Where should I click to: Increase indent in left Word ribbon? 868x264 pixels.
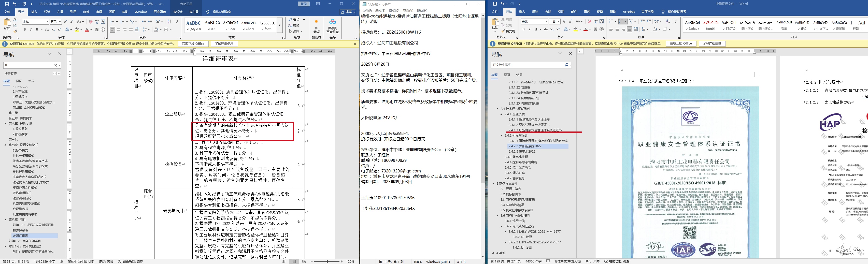point(150,22)
